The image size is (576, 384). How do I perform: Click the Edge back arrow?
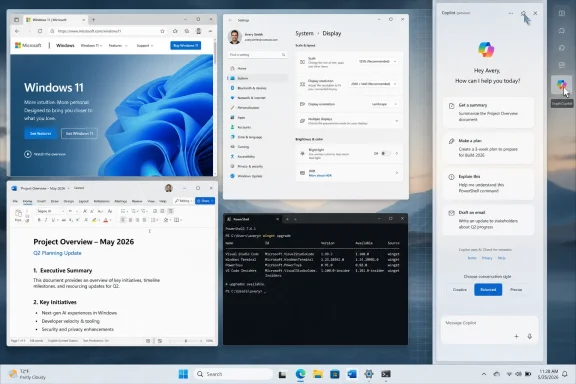(17, 31)
